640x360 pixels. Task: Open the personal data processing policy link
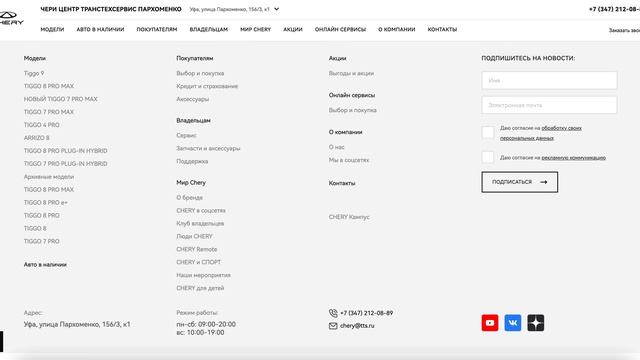tap(541, 133)
